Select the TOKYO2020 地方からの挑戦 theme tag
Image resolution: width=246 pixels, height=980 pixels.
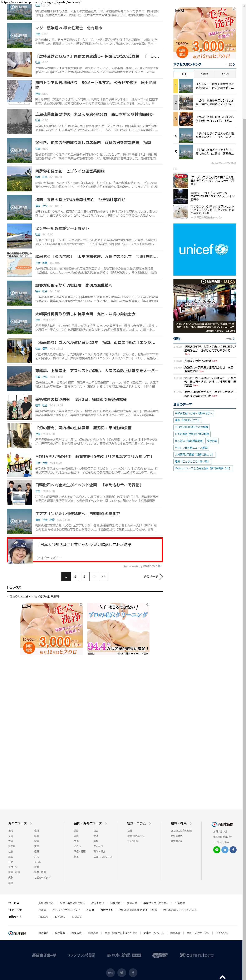point(192,427)
